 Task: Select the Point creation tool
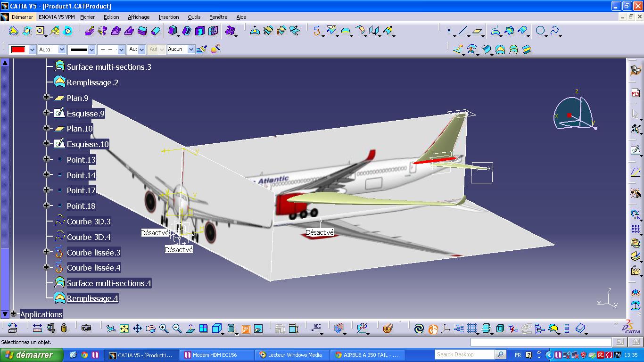pyautogui.click(x=448, y=31)
